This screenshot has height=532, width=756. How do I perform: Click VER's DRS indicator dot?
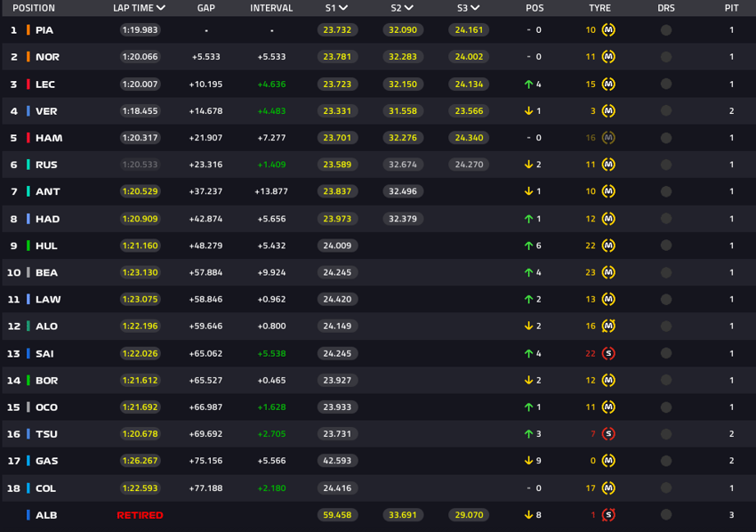pyautogui.click(x=666, y=111)
